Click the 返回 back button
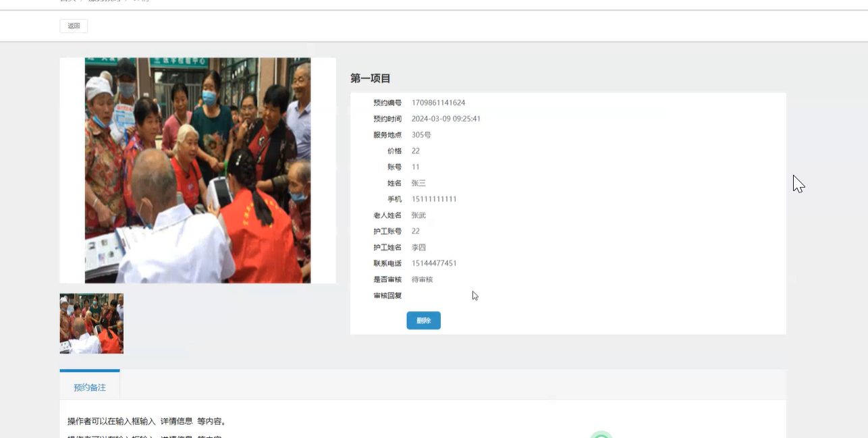This screenshot has width=868, height=438. tap(74, 26)
